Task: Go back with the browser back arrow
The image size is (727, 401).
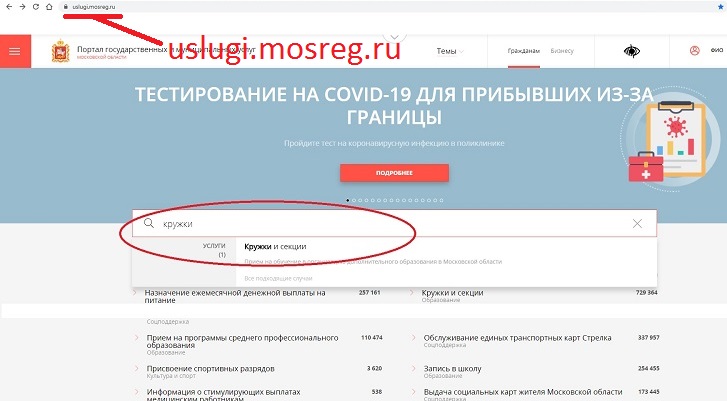Action: (9, 7)
